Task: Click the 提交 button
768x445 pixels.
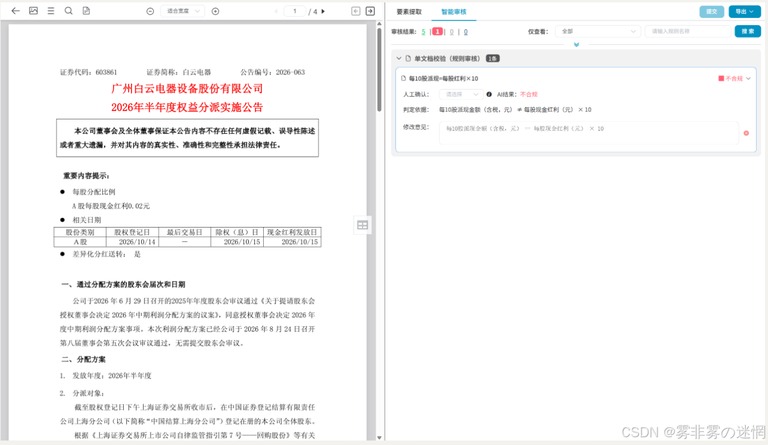Action: [x=712, y=11]
